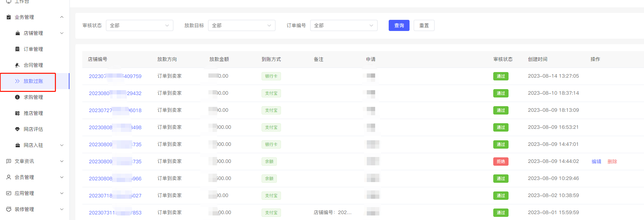The height and width of the screenshot is (220, 644).
Task: Click the contract stamp icon beside 合同管理
Action: tap(17, 65)
